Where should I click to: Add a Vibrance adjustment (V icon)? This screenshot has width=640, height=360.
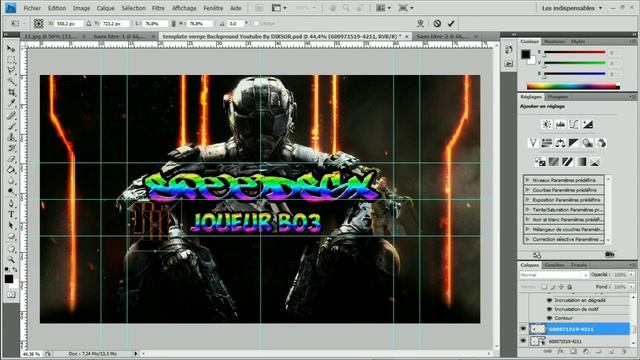(533, 143)
